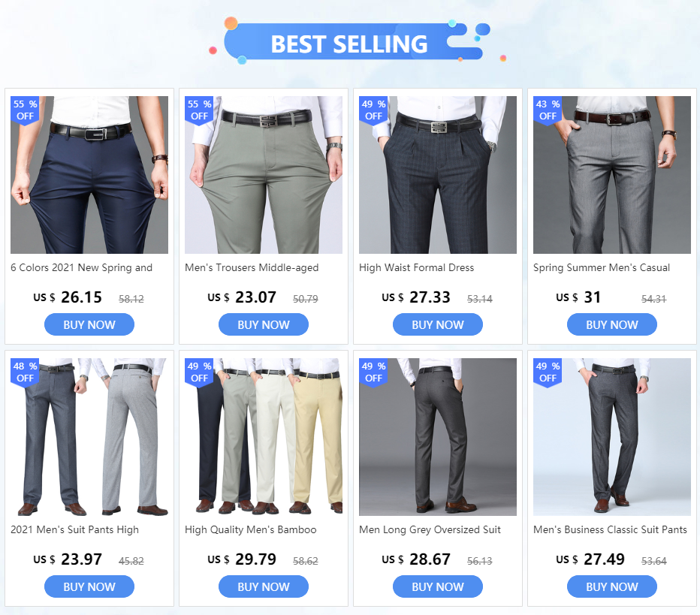Click BUY NOW for Men's Business Classic Suit
This screenshot has width=700, height=615.
click(x=612, y=586)
